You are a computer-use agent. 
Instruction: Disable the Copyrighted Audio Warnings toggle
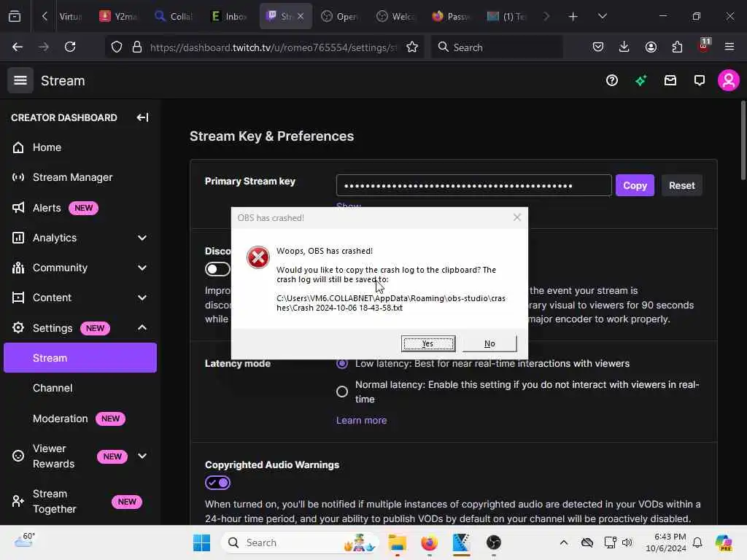217,483
